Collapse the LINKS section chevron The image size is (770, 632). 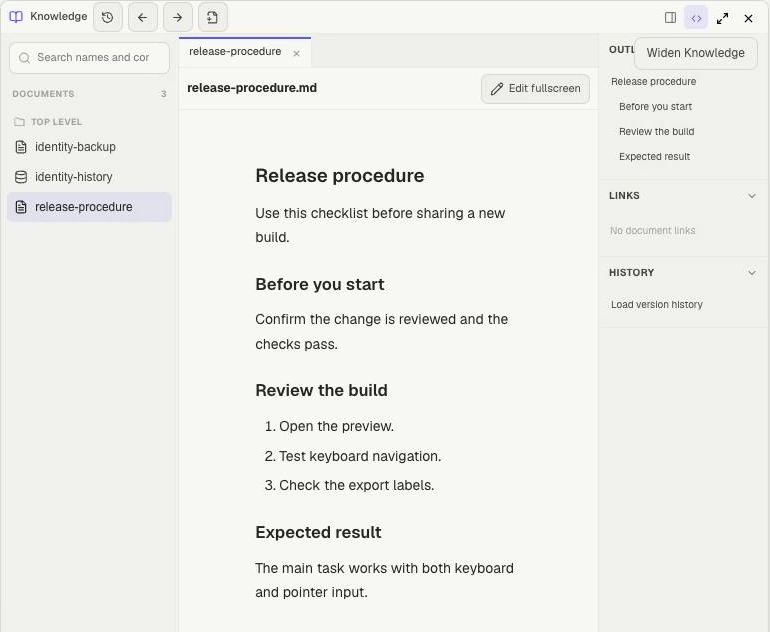[x=752, y=196]
